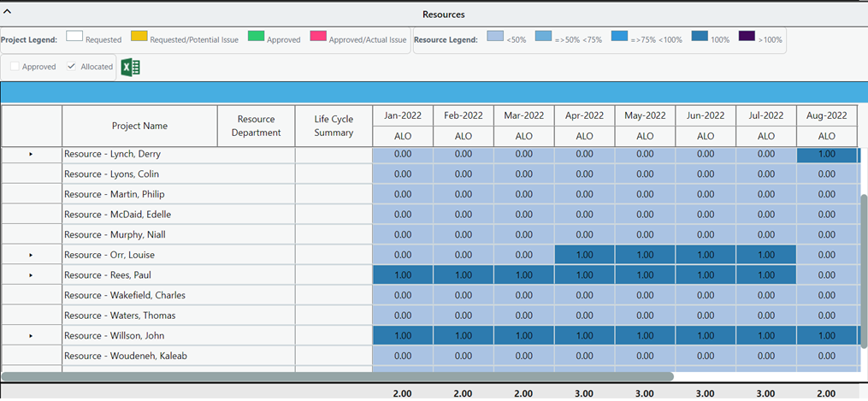
Task: Click the May-2022 month header
Action: click(645, 115)
